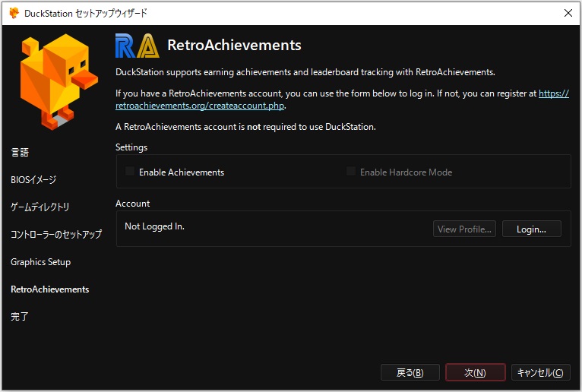Click the RetroAchievements page heading

click(x=234, y=46)
